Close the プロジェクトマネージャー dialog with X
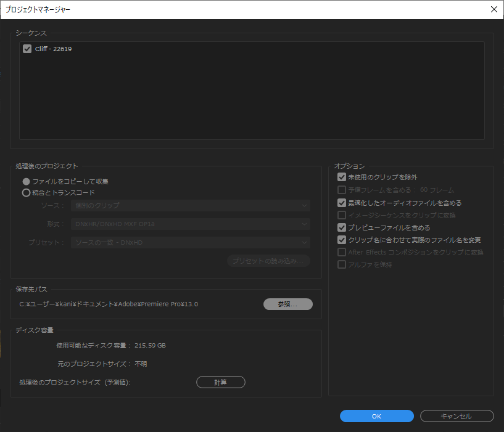504x432 pixels. pyautogui.click(x=494, y=9)
